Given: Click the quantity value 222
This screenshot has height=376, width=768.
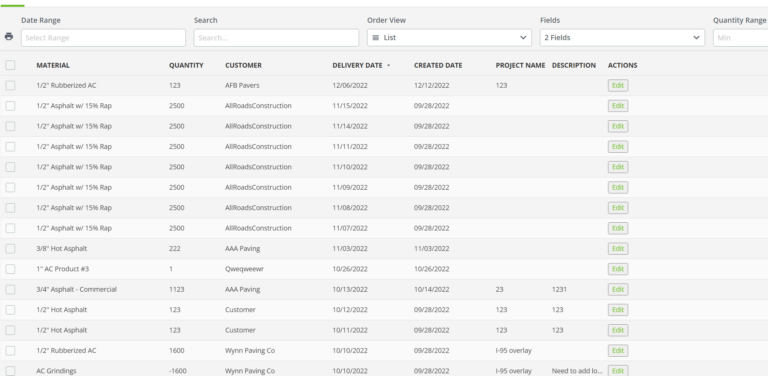Looking at the screenshot, I should click(174, 249).
